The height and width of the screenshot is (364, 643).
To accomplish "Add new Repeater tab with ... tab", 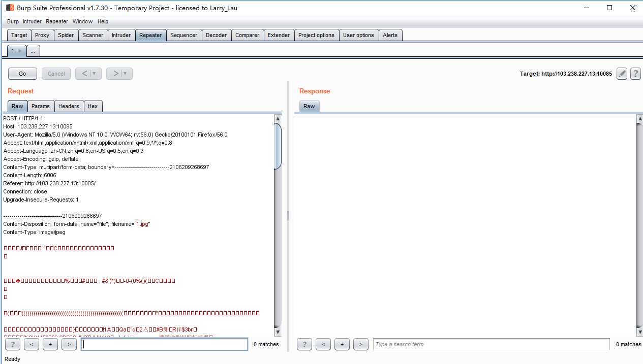I will 33,51.
